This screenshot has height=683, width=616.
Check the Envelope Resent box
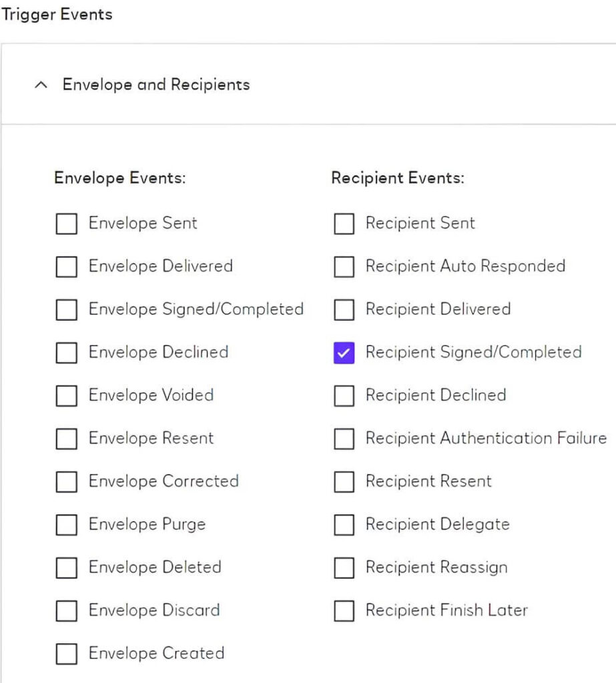tap(66, 439)
